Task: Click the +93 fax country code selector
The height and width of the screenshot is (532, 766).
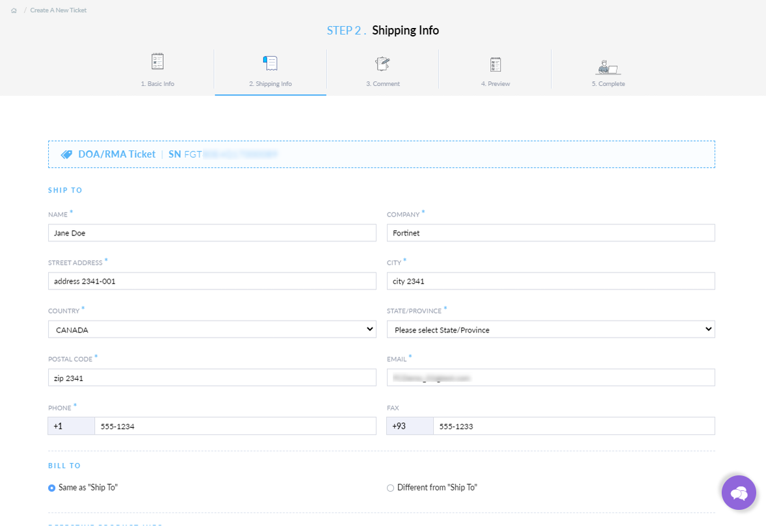Action: [x=410, y=426]
